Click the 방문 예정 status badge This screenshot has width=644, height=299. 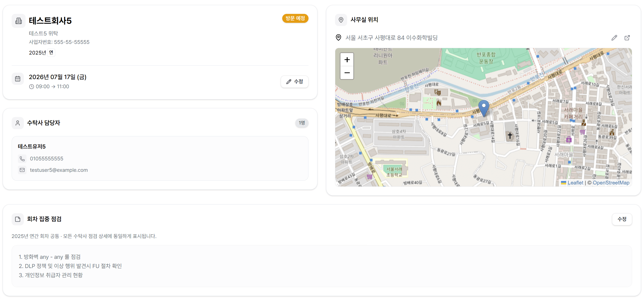(295, 18)
